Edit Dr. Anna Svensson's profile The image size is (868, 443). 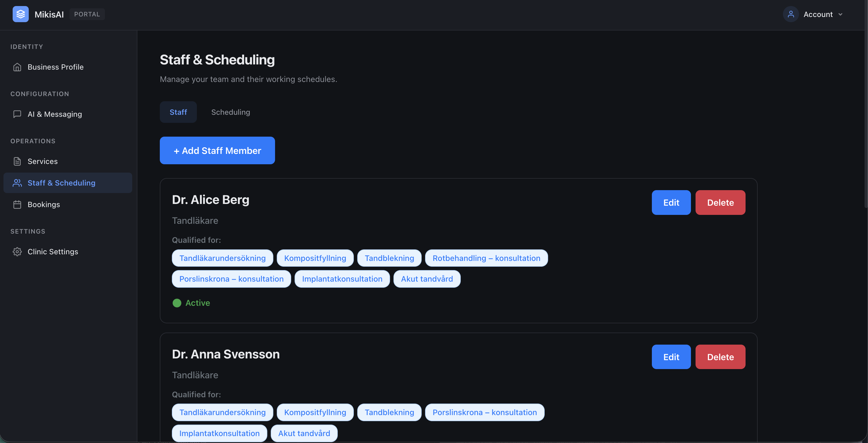(x=671, y=357)
